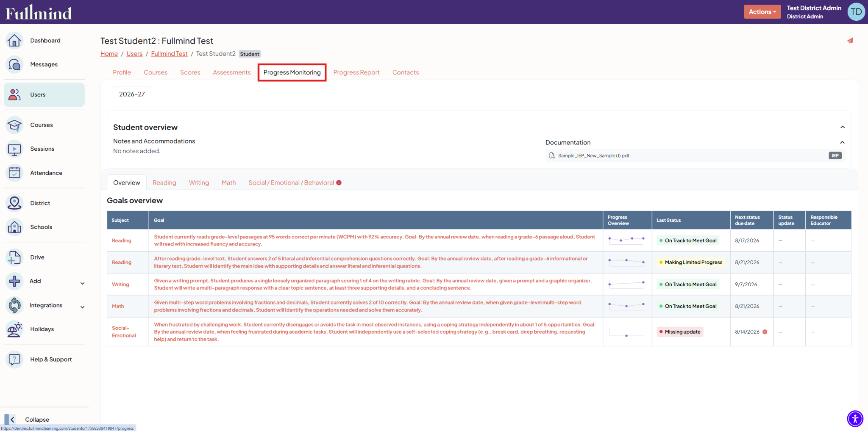
Task: Open the Reading goal about comprehension questions
Action: 371,262
